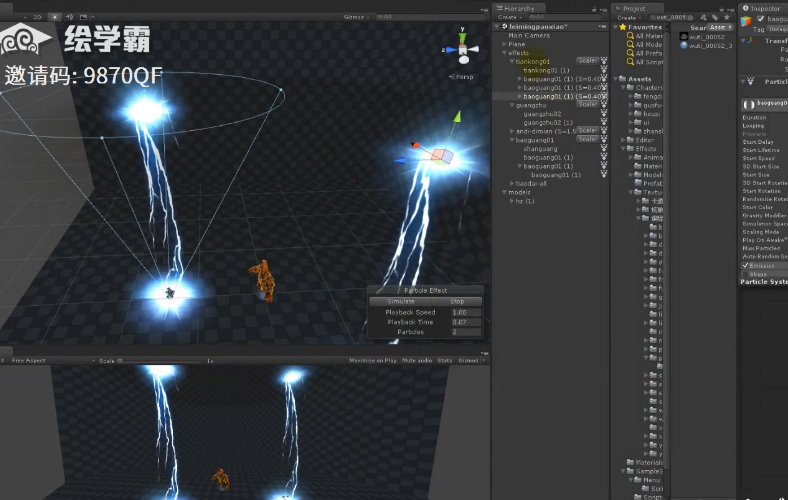The image size is (788, 500).
Task: Open the Effects folder
Action: click(642, 149)
